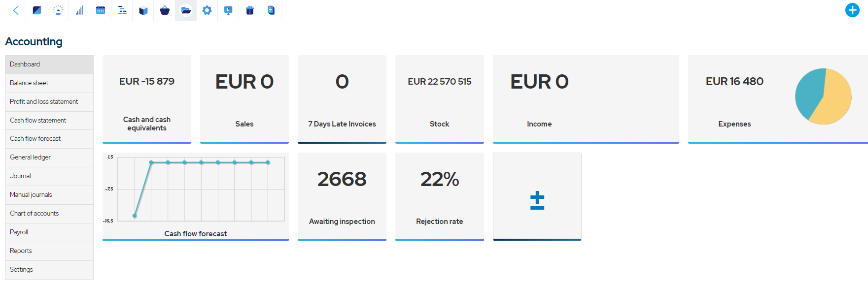Click the blue plus button top right
868x284 pixels.
pos(853,10)
